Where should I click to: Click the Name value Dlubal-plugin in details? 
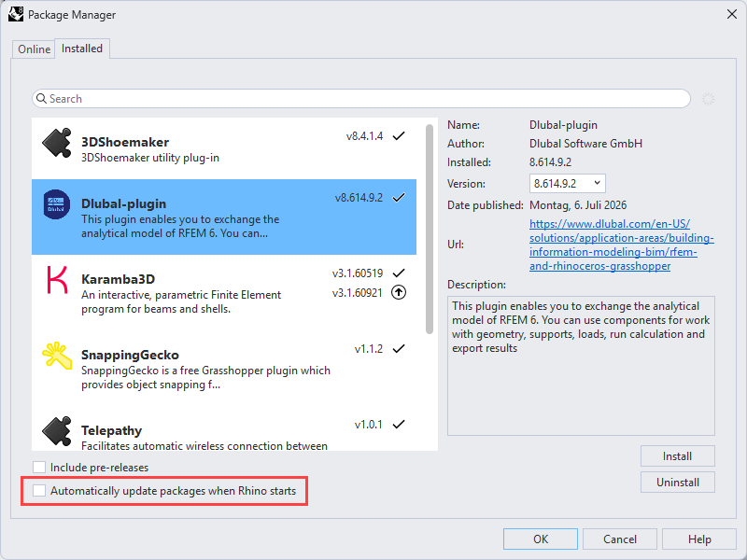[563, 125]
